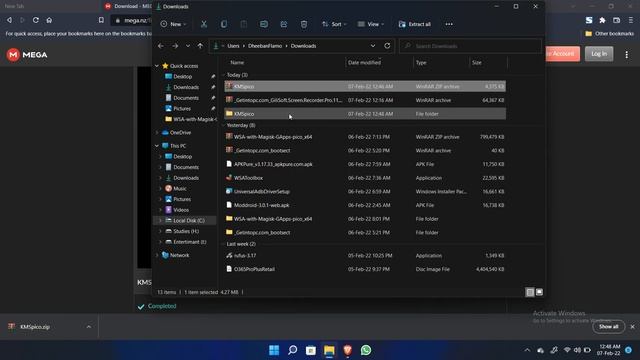Switch to large thumbnails view icon
Image resolution: width=640 pixels, height=360 pixels.
(x=539, y=292)
